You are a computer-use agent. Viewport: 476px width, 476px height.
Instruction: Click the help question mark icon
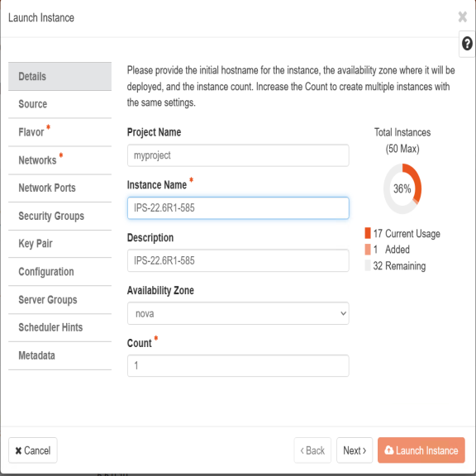click(467, 44)
